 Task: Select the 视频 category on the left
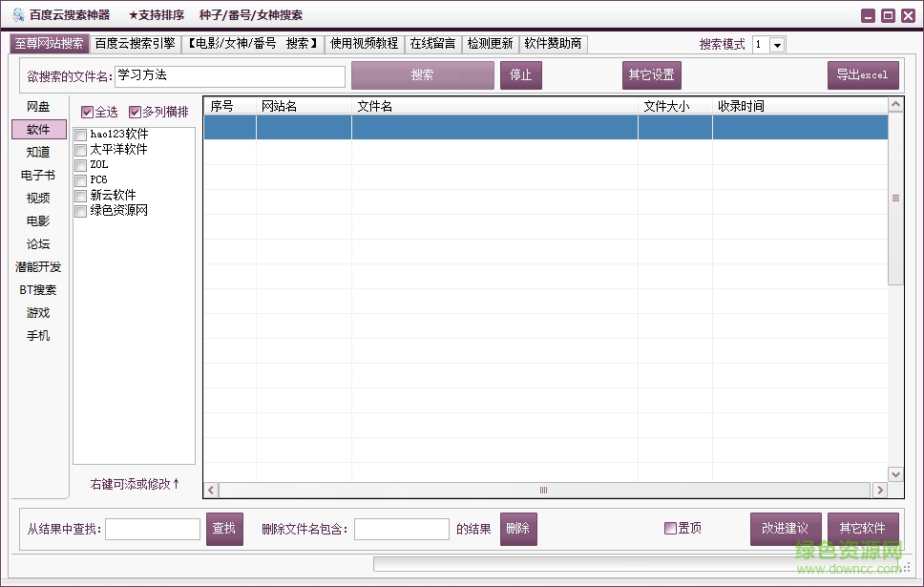[x=37, y=198]
